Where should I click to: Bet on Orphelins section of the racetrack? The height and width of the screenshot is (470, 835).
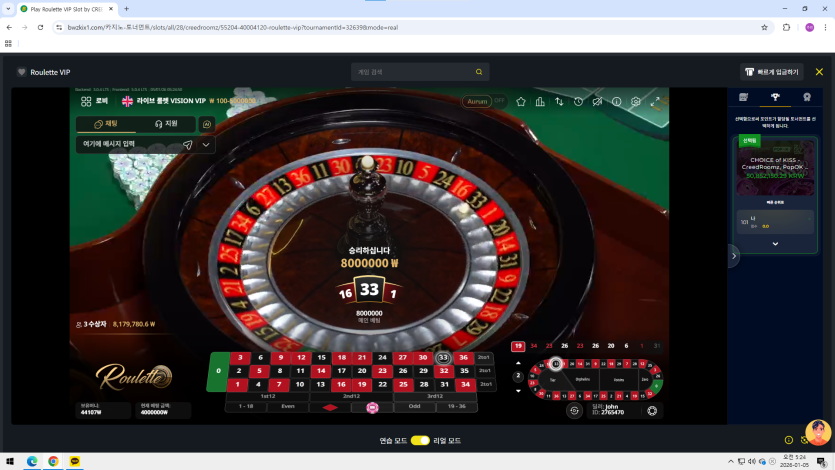pos(583,380)
